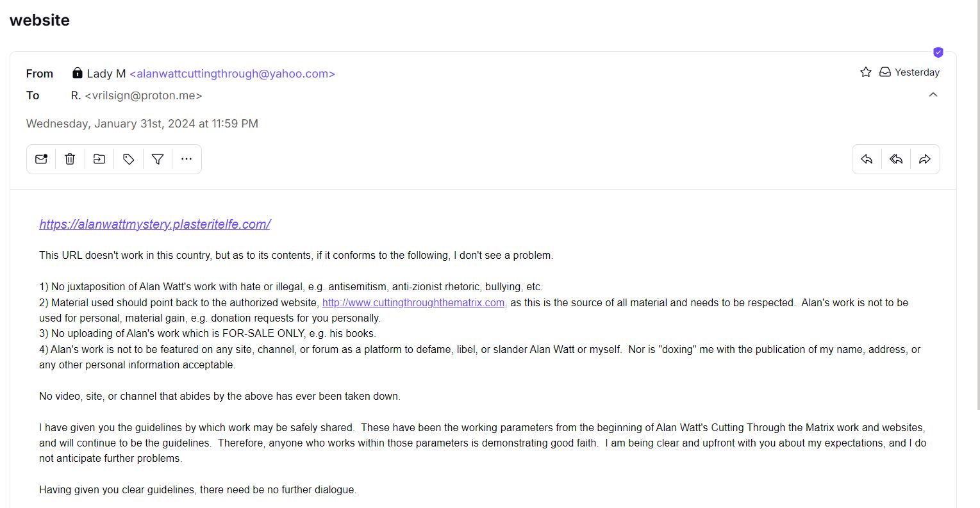Image resolution: width=980 pixels, height=508 pixels.
Task: Reply to Lady M's email
Action: pos(867,159)
